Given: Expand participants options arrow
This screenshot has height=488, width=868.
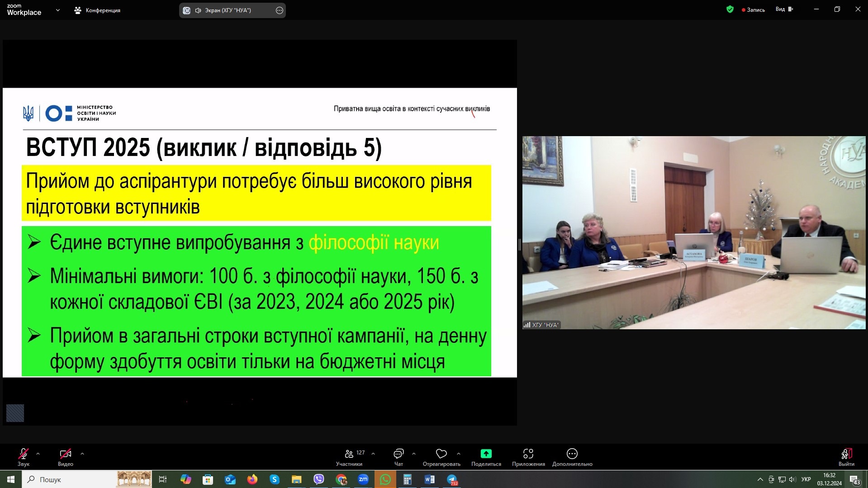Looking at the screenshot, I should click(x=373, y=454).
